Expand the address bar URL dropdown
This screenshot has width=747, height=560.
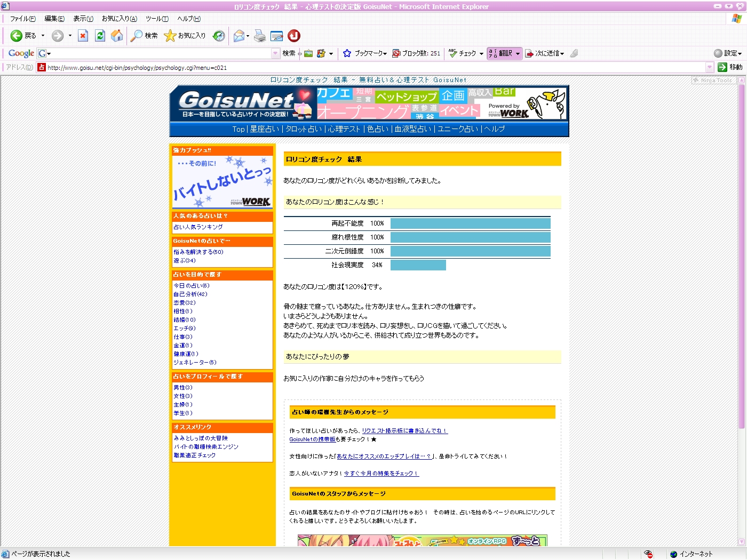(710, 67)
